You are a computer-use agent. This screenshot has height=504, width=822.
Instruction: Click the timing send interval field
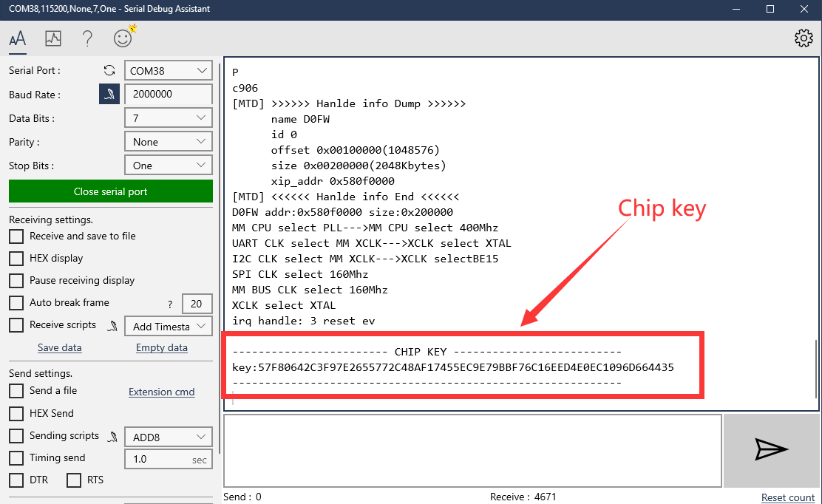click(x=169, y=459)
